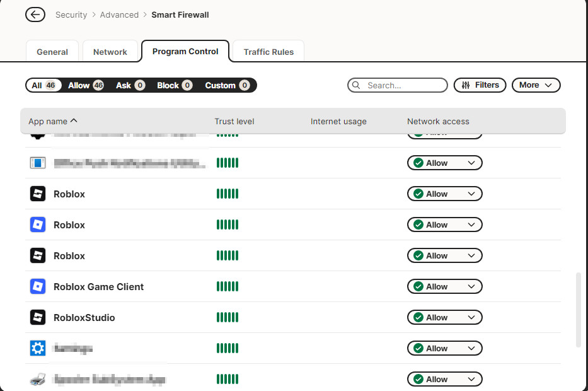The image size is (588, 391).
Task: Open the General tab
Action: pos(52,52)
